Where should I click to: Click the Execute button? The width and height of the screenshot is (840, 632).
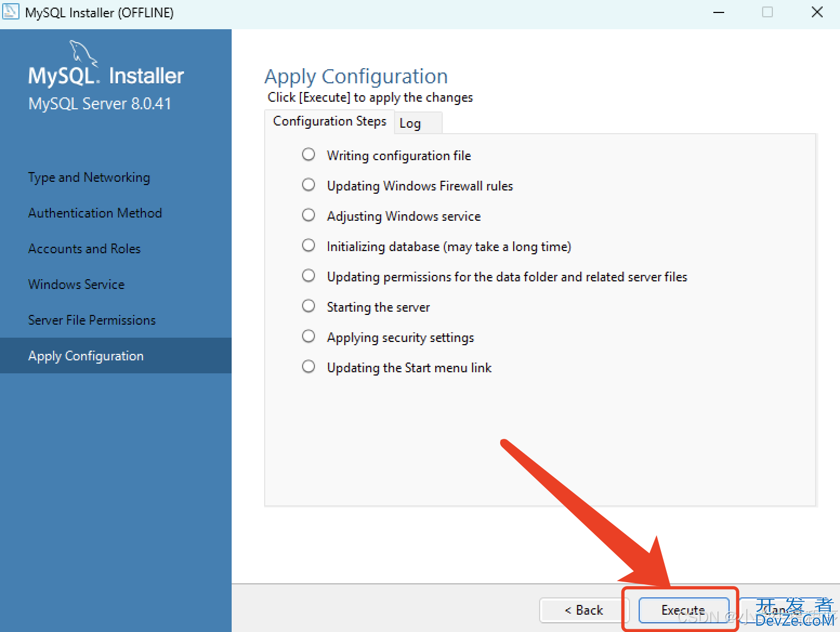pos(684,610)
